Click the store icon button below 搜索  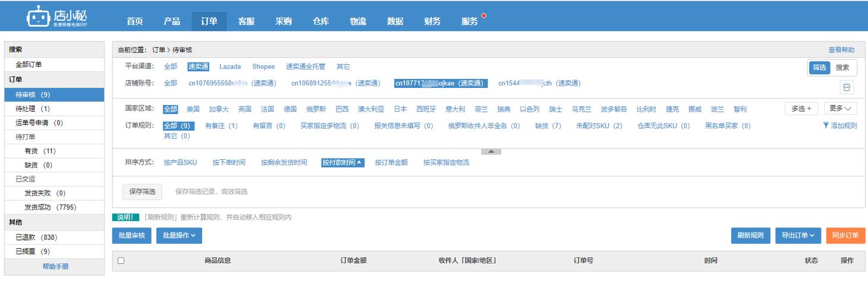click(x=847, y=87)
